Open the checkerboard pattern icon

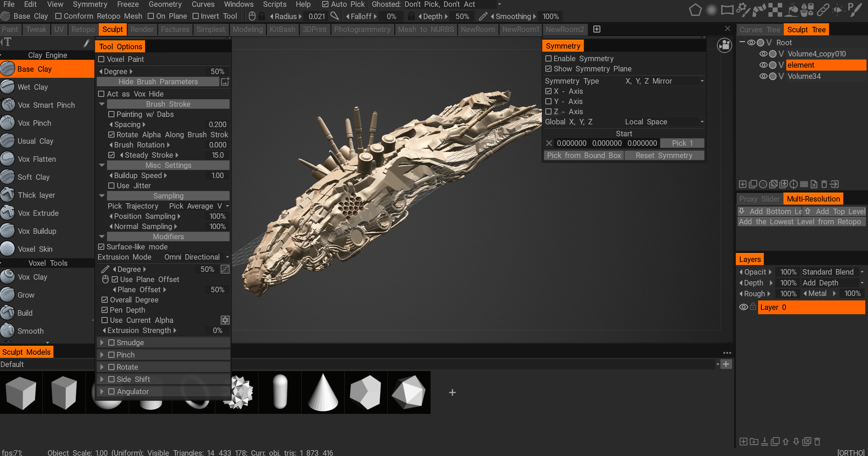[x=775, y=10]
